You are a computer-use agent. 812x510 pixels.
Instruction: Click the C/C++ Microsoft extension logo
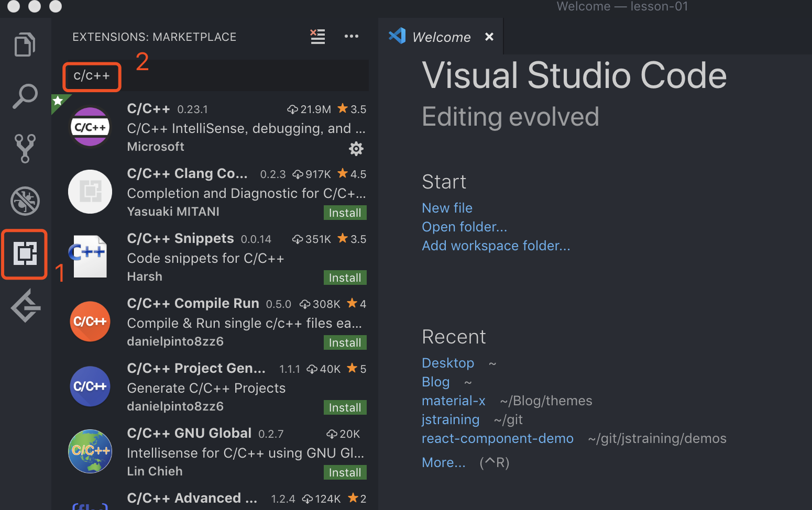pos(90,127)
